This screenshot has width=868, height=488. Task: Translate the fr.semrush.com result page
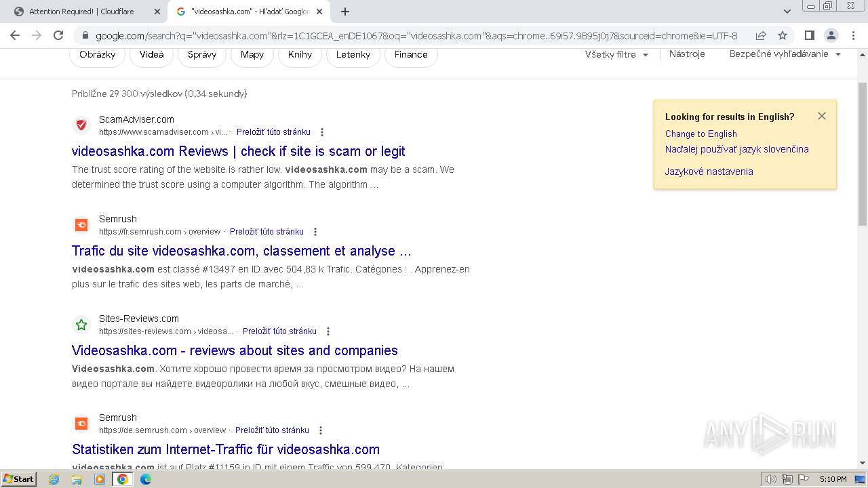[267, 232]
